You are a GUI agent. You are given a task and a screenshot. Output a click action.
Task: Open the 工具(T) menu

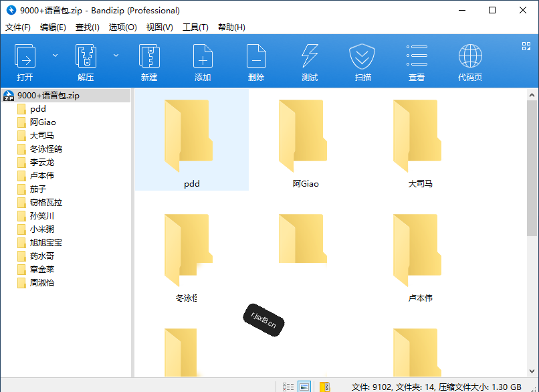195,27
